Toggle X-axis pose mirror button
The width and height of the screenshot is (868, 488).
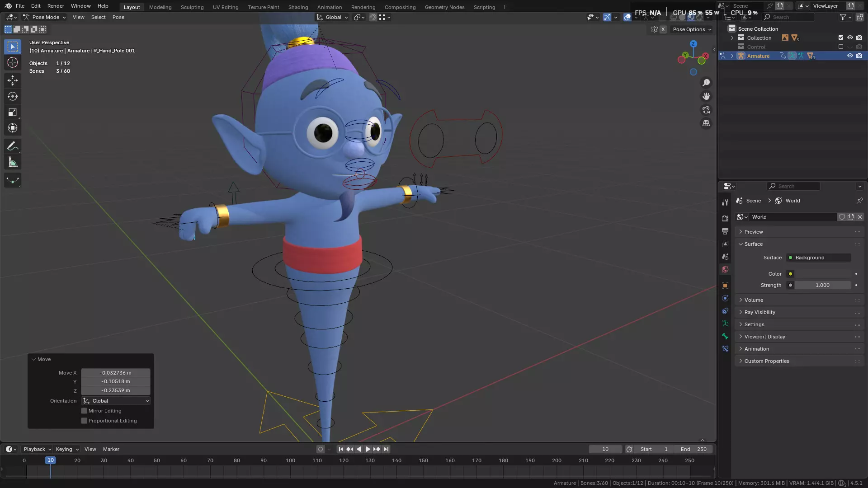(x=663, y=29)
